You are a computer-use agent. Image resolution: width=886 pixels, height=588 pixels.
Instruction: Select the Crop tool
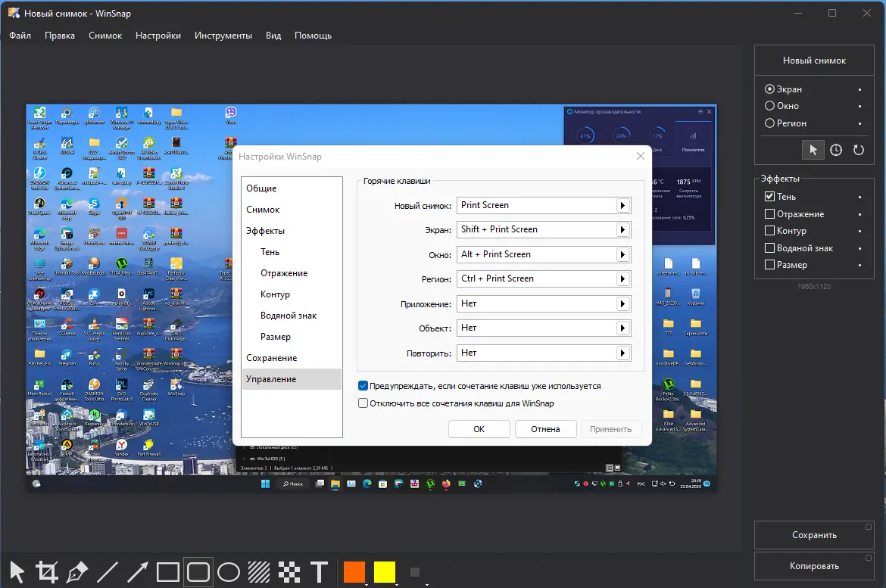(47, 572)
